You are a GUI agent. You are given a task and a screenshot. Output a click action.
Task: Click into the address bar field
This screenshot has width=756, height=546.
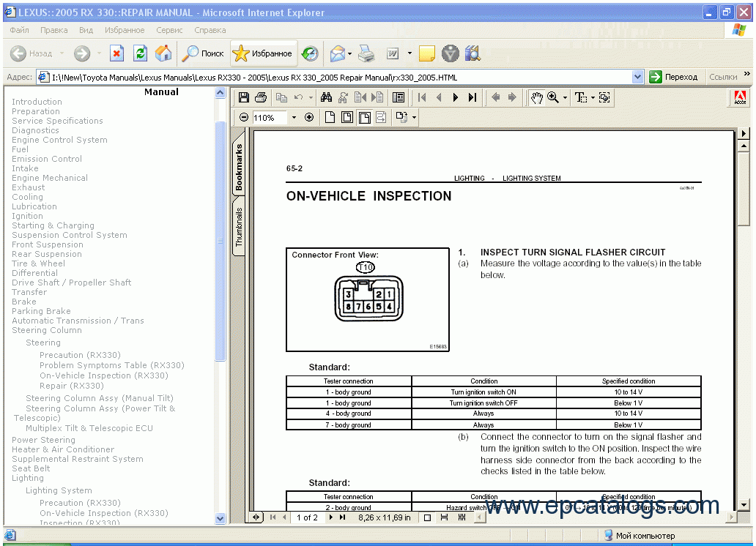(340, 77)
